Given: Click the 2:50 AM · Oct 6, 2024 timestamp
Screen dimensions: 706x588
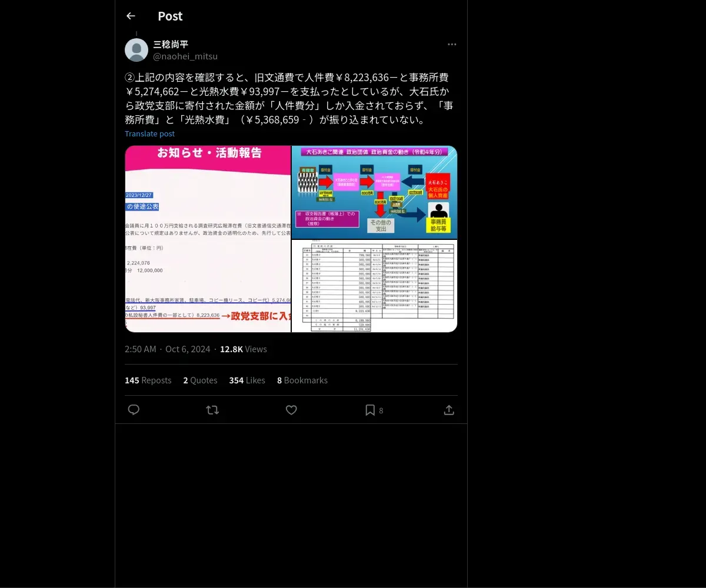Looking at the screenshot, I should 167,349.
